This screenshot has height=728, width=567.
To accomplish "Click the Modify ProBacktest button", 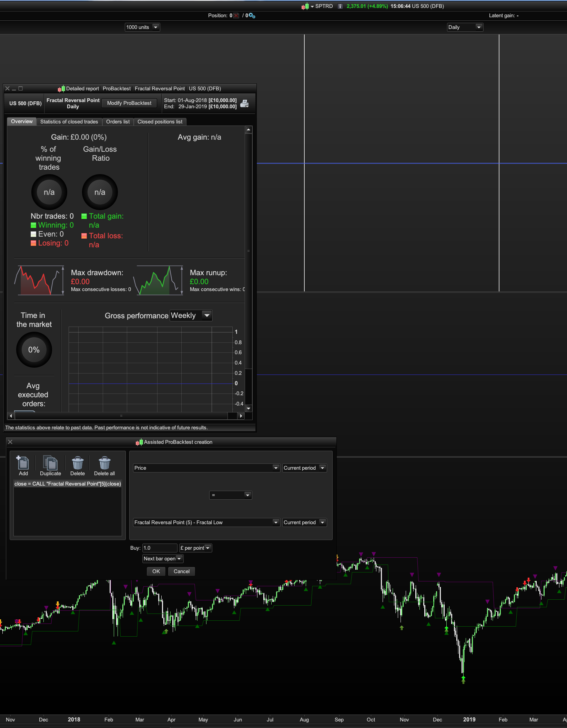I will pyautogui.click(x=129, y=103).
